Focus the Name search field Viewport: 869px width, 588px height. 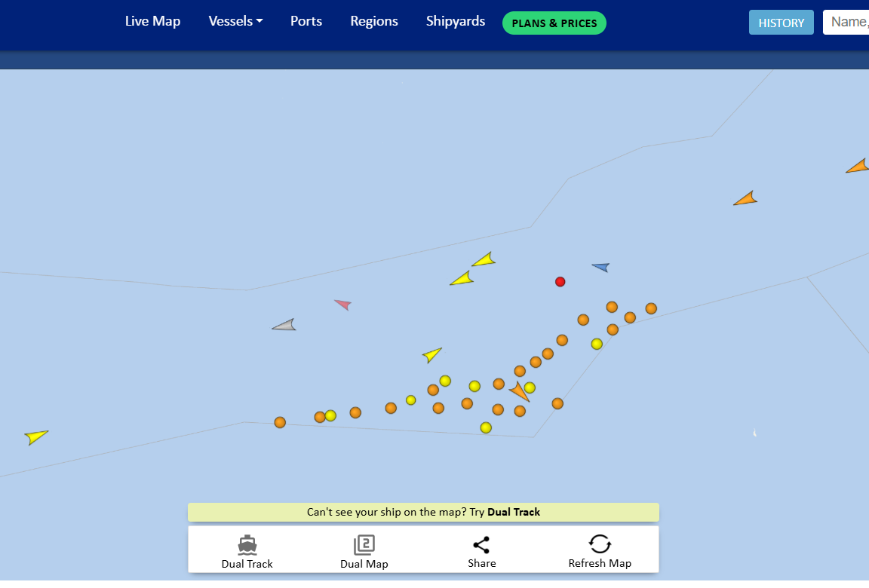click(846, 22)
